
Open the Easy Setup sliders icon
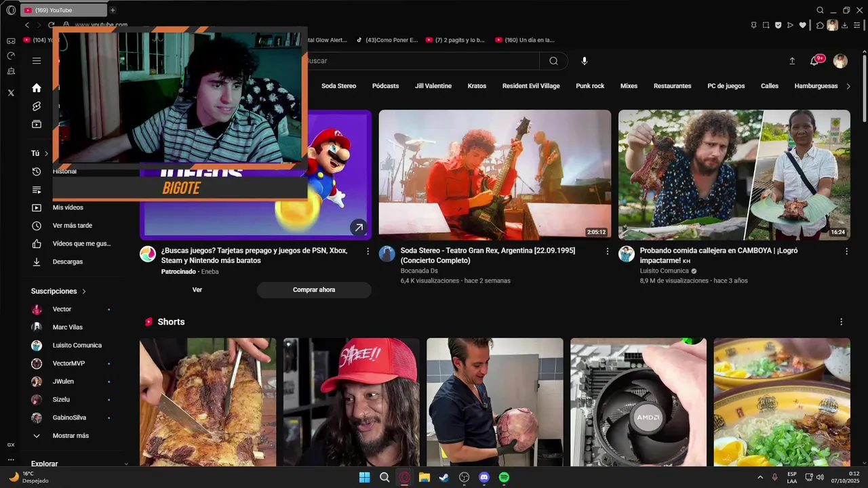(857, 25)
